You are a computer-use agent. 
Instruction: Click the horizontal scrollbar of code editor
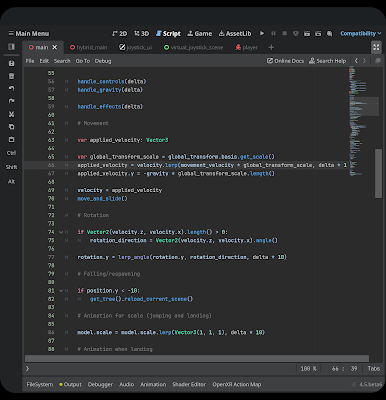click(x=197, y=358)
